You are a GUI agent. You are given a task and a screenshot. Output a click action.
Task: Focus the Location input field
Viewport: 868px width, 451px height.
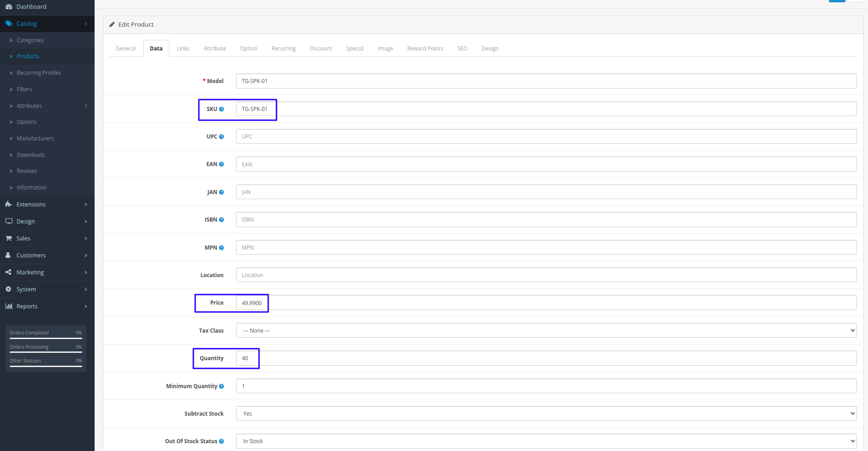[x=546, y=275]
